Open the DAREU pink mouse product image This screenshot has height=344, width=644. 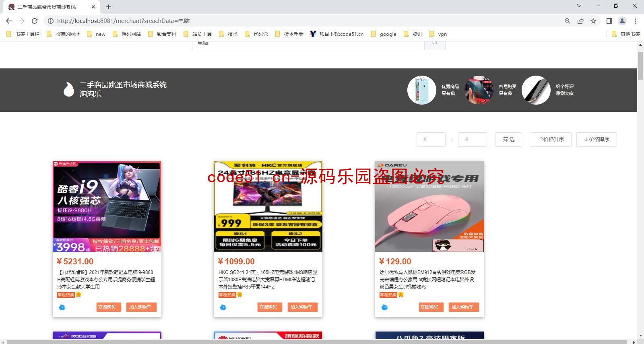pos(429,207)
